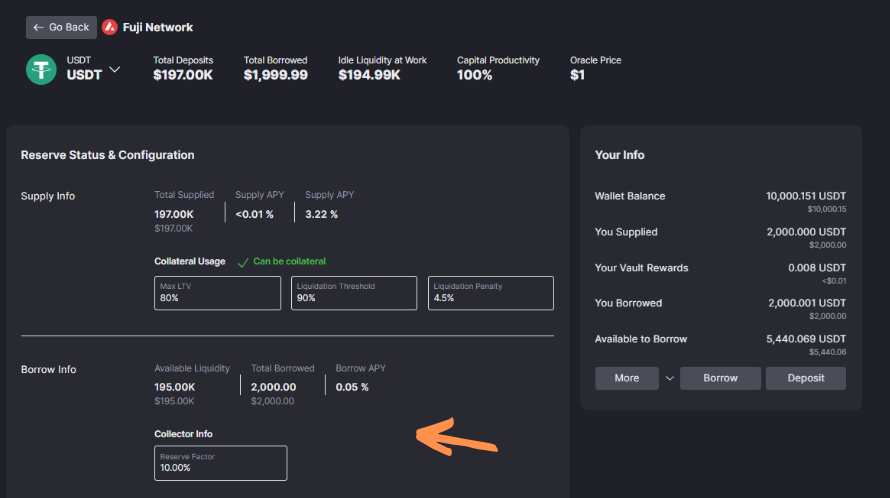Click the Available to Borrow 5,440.069 USDT amount
This screenshot has width=890, height=498.
805,339
